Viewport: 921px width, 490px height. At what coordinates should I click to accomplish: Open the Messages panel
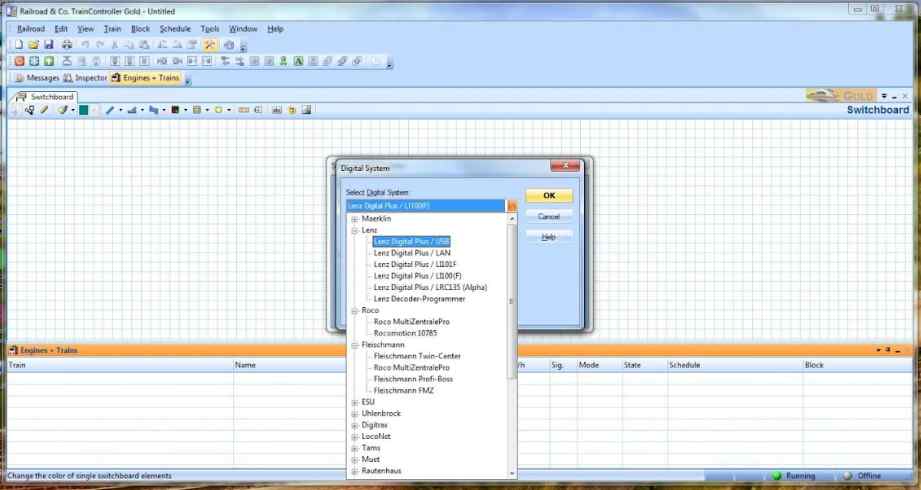[36, 78]
